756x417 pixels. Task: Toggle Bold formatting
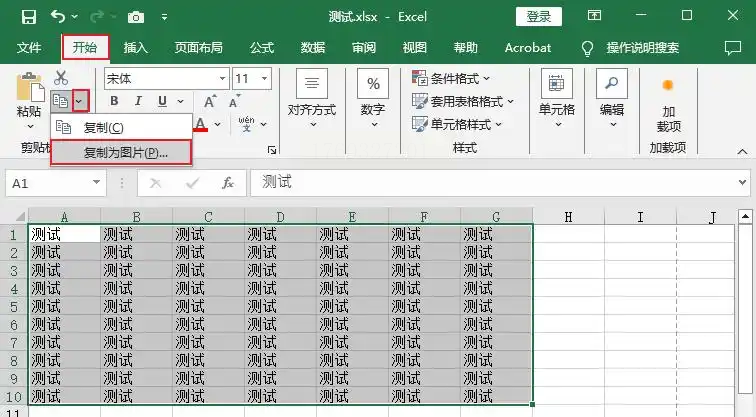[x=114, y=101]
